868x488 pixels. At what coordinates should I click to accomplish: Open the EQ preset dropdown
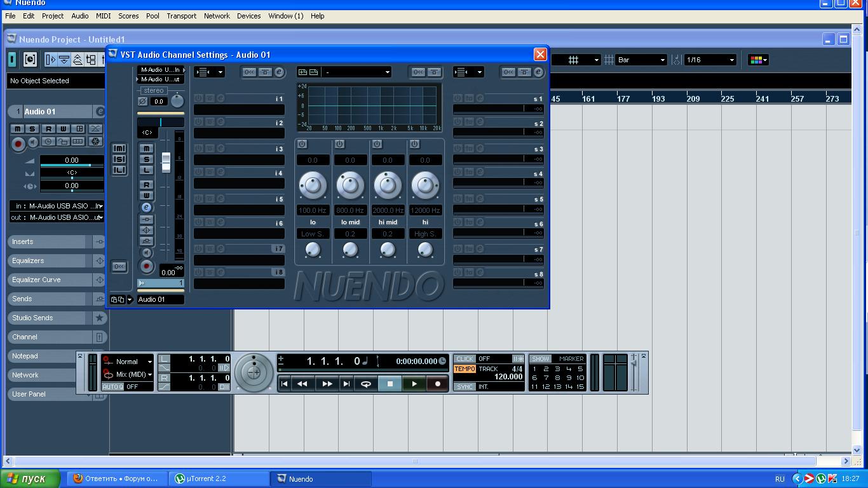click(357, 72)
